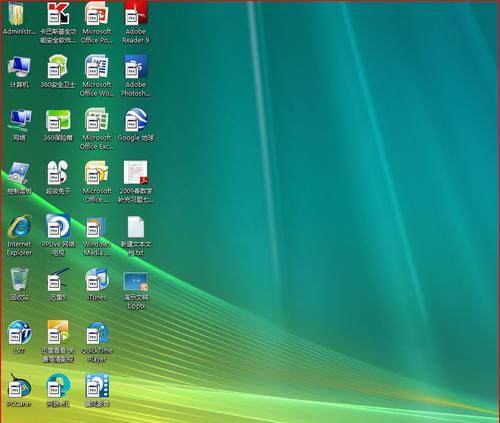Open the QuickTime Player shortcut

pos(97,333)
